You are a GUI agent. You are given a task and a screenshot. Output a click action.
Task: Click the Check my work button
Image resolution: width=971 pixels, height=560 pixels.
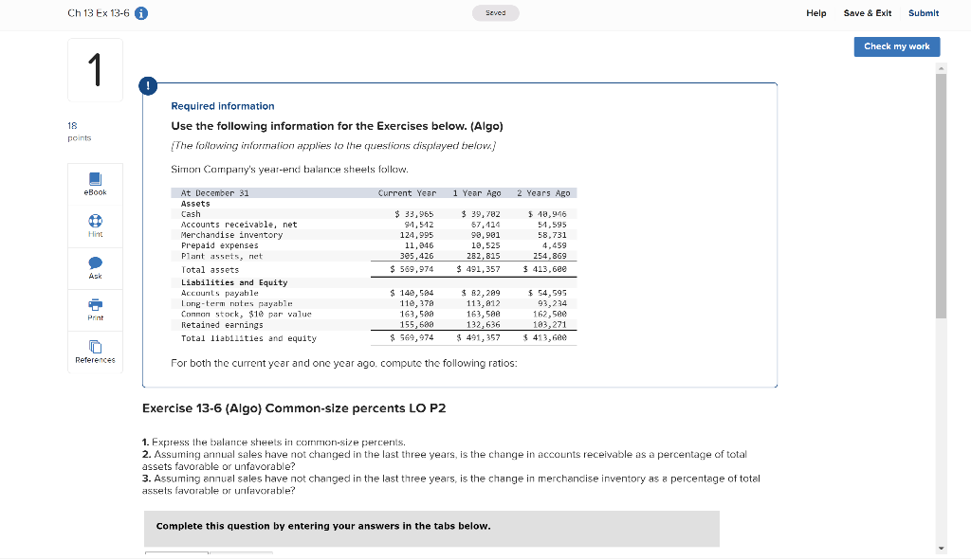[896, 46]
